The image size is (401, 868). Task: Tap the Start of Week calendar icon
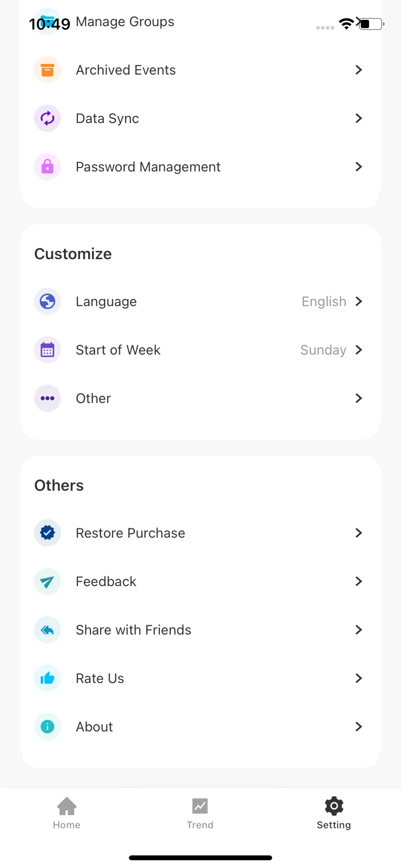47,350
